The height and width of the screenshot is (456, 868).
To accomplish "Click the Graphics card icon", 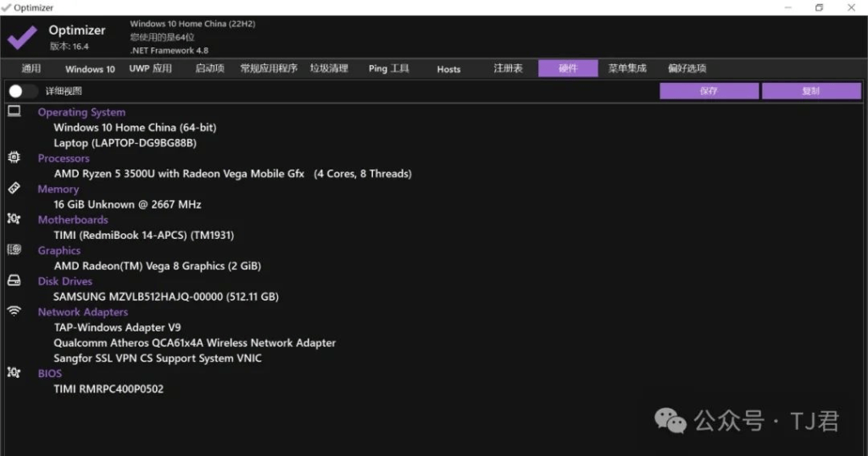I will pyautogui.click(x=14, y=250).
